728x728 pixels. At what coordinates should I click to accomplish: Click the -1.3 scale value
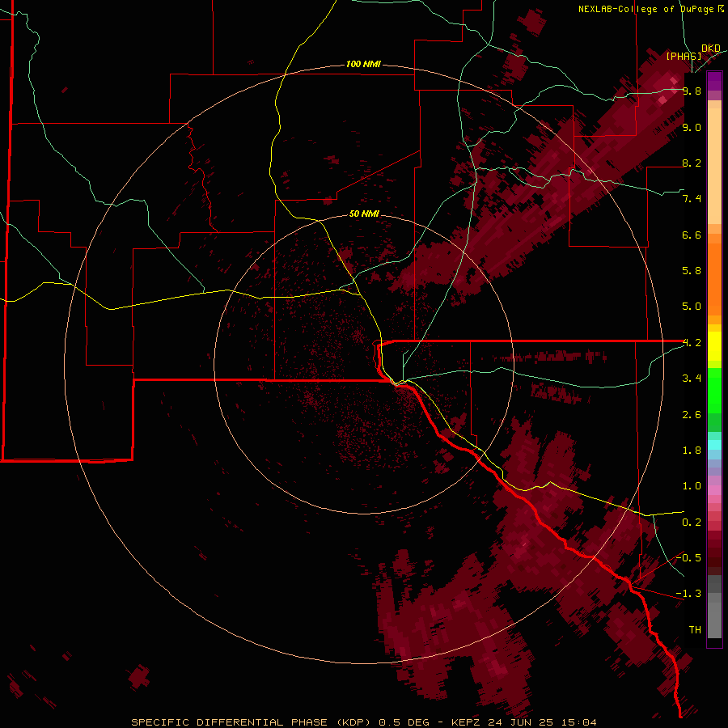(x=689, y=594)
